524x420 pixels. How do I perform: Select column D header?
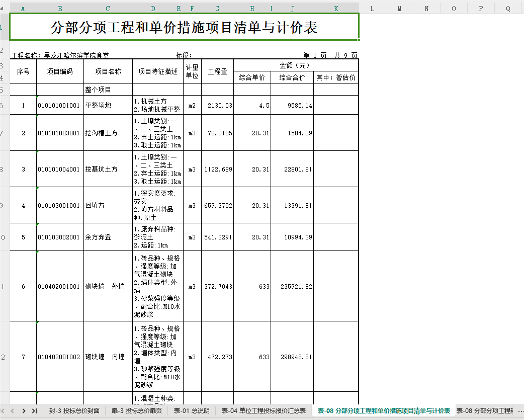(153, 9)
